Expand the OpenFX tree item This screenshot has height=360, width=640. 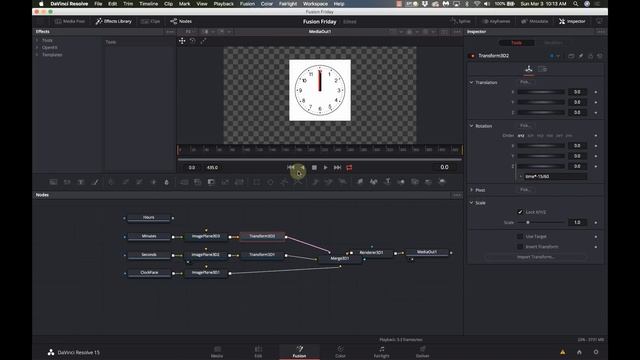coord(37,47)
